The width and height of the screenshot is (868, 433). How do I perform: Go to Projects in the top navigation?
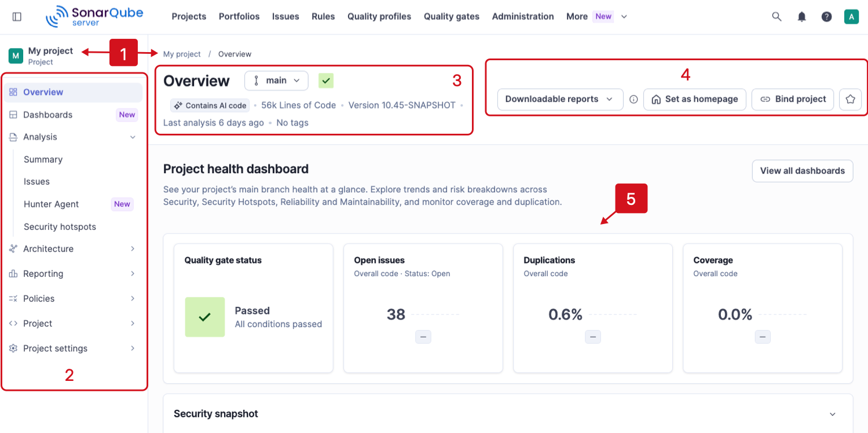click(x=189, y=17)
